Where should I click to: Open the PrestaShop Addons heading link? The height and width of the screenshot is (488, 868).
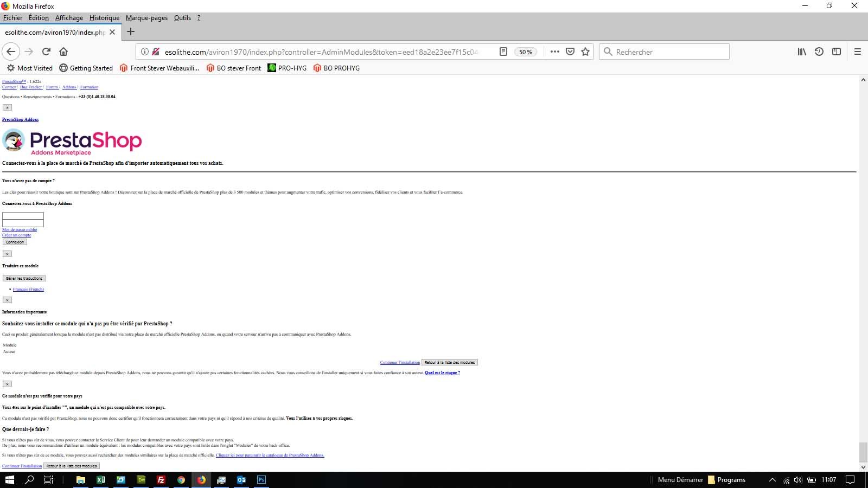pyautogui.click(x=20, y=119)
